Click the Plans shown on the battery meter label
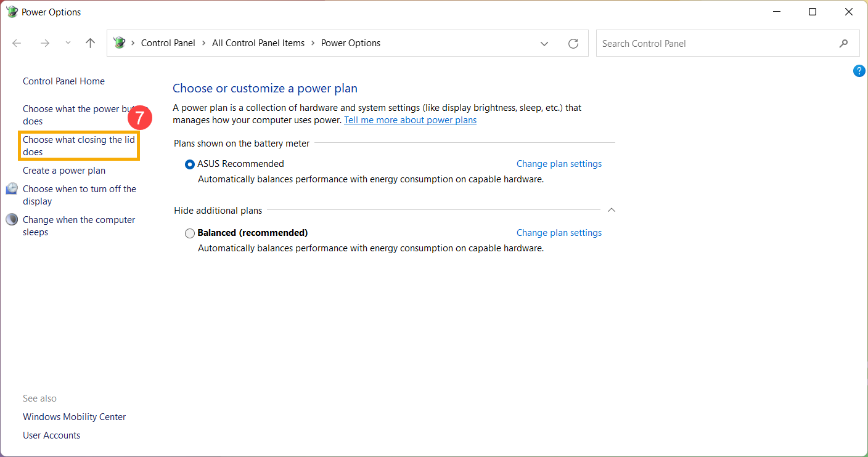Image resolution: width=868 pixels, height=457 pixels. pos(242,144)
